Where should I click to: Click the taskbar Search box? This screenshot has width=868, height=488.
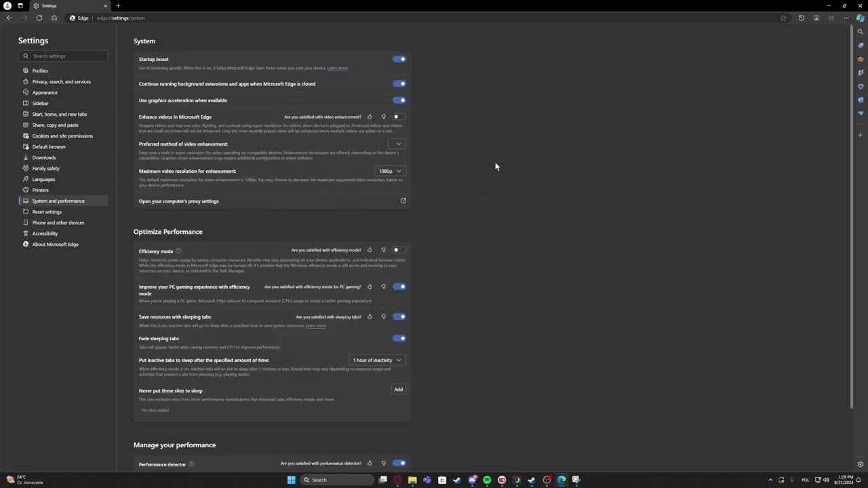tap(338, 480)
